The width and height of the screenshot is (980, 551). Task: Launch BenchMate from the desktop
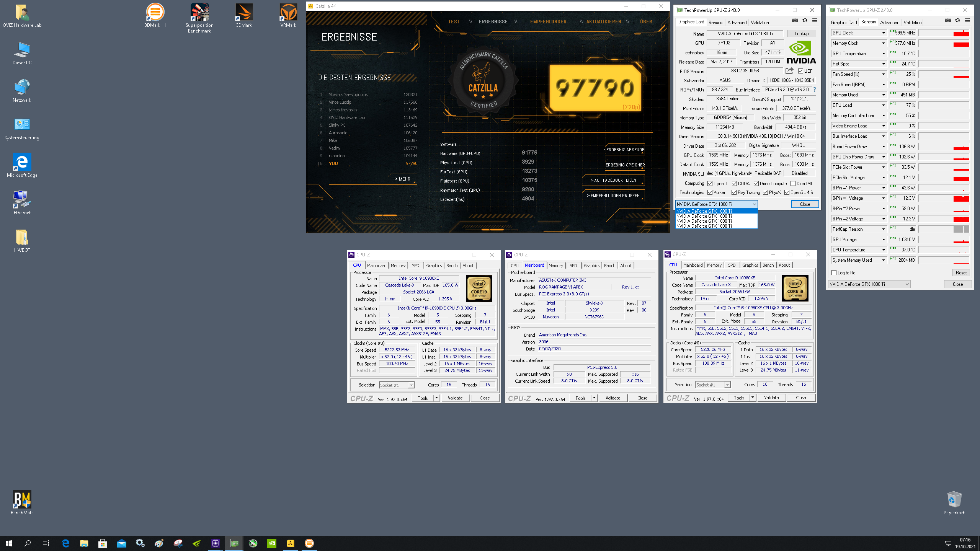point(22,503)
